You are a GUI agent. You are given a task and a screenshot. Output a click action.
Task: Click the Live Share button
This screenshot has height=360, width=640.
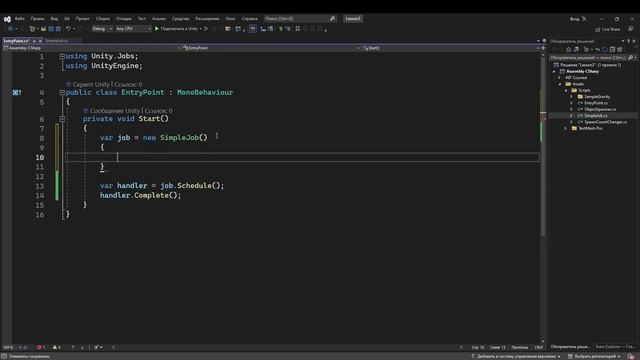click(x=607, y=29)
